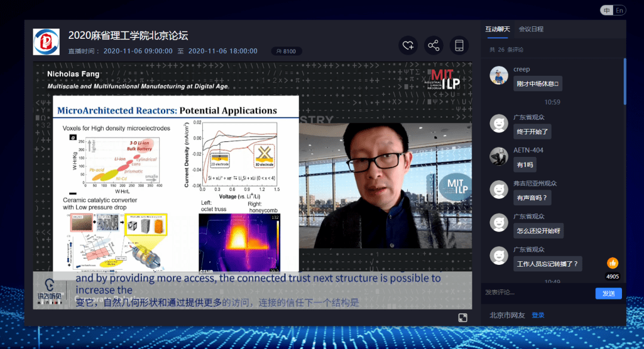
Task: Click the 发送 send button
Action: pyautogui.click(x=609, y=294)
